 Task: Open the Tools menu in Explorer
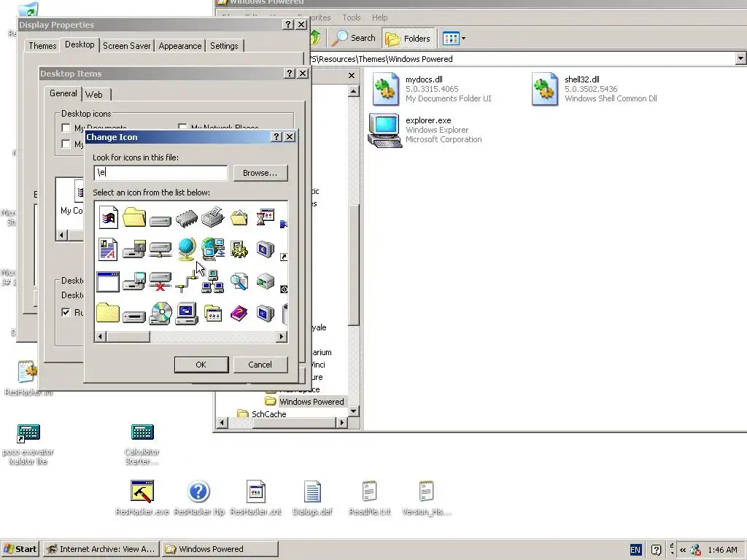[352, 17]
